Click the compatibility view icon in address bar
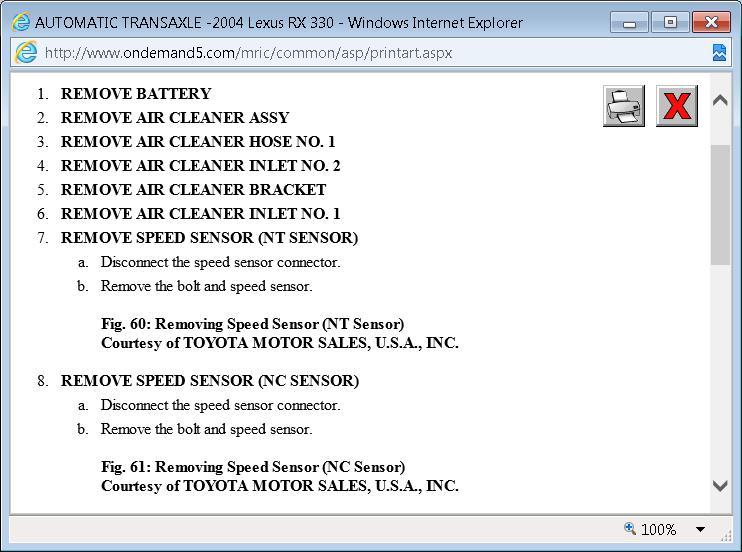Viewport: 742px width, 552px height. click(719, 53)
